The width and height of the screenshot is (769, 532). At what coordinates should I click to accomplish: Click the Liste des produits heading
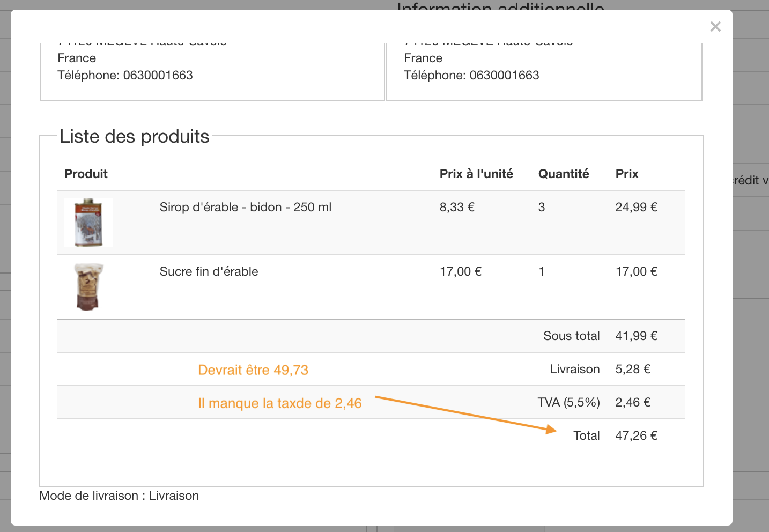click(x=134, y=137)
